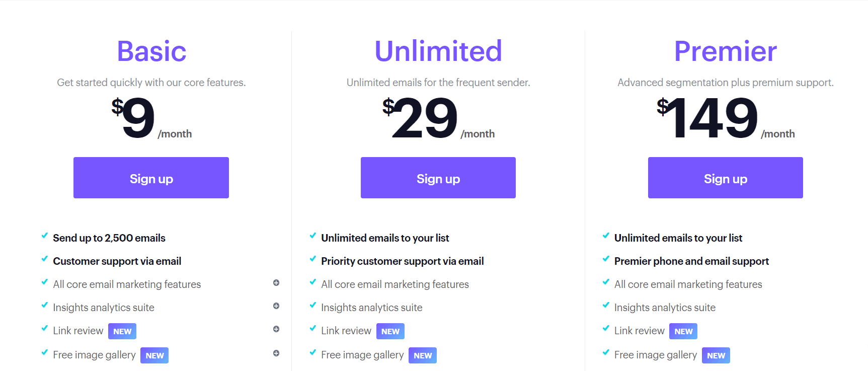The image size is (868, 371).
Task: Expand Link review details in Basic plan
Action: click(276, 329)
